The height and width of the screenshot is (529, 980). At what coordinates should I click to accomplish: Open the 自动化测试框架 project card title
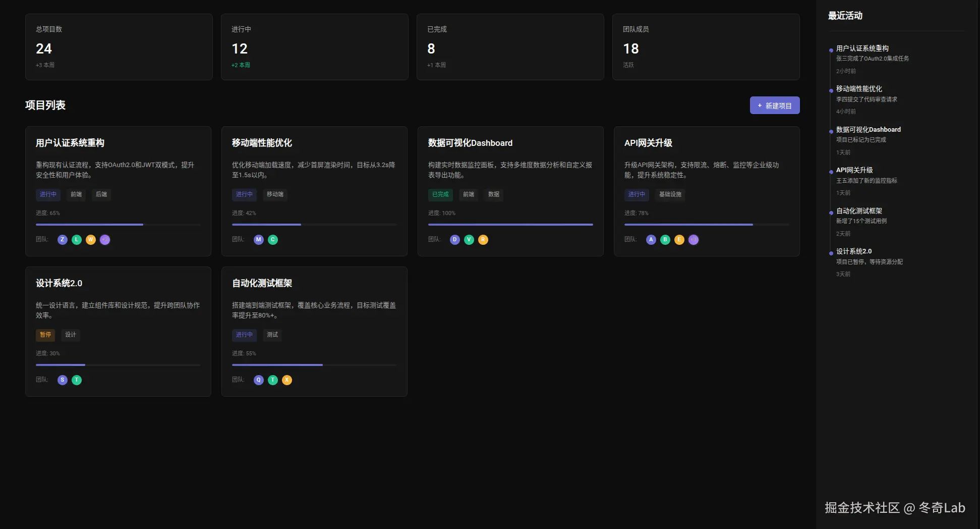click(262, 283)
